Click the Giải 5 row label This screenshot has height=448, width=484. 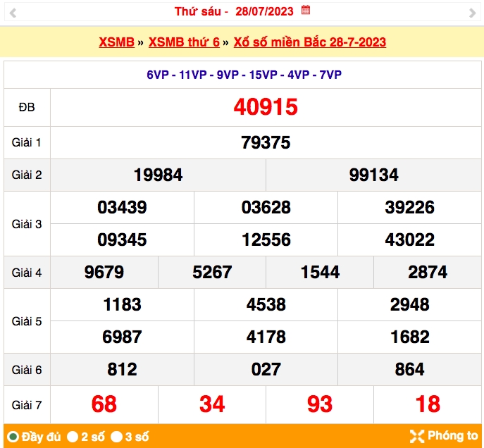(x=27, y=321)
